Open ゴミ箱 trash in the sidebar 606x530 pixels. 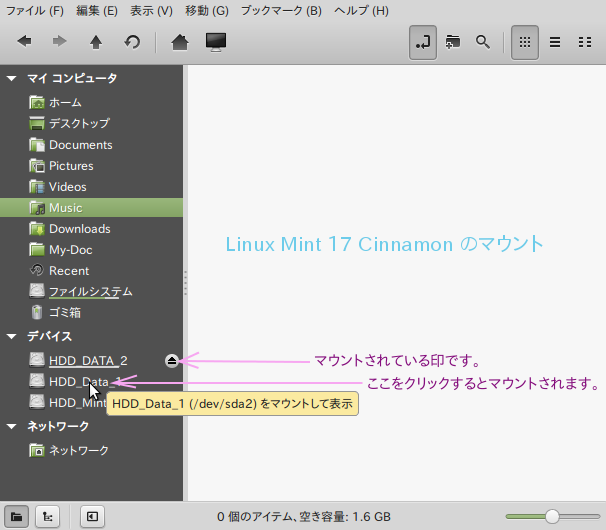91,312
